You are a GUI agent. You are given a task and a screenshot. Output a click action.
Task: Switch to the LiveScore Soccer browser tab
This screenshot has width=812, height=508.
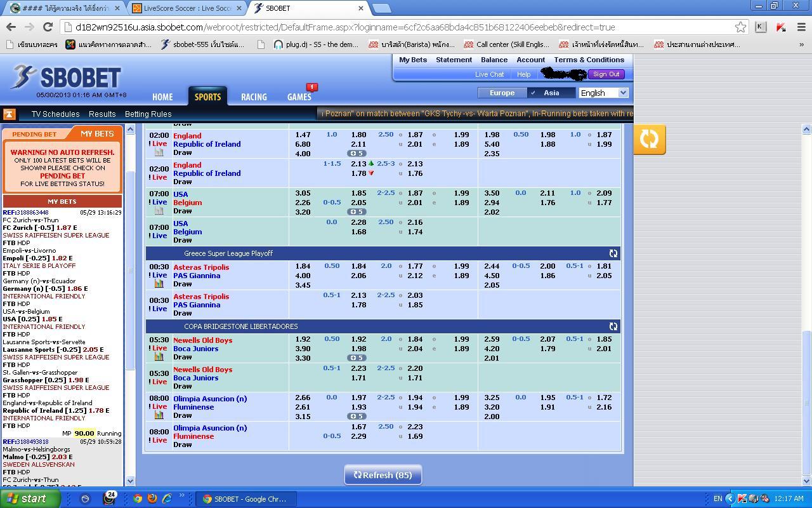[187, 8]
